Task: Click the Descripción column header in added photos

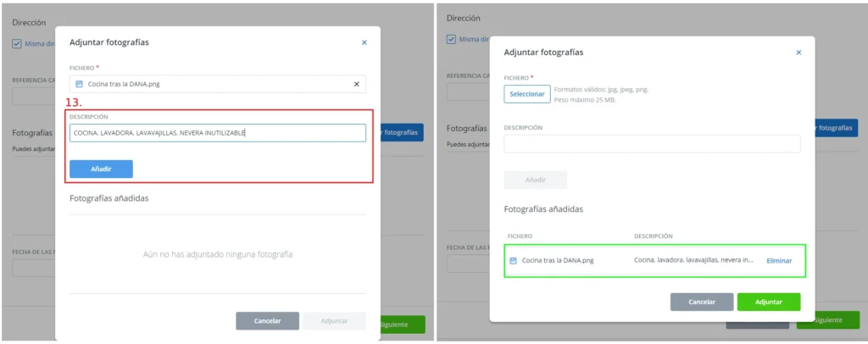Action: (x=653, y=236)
